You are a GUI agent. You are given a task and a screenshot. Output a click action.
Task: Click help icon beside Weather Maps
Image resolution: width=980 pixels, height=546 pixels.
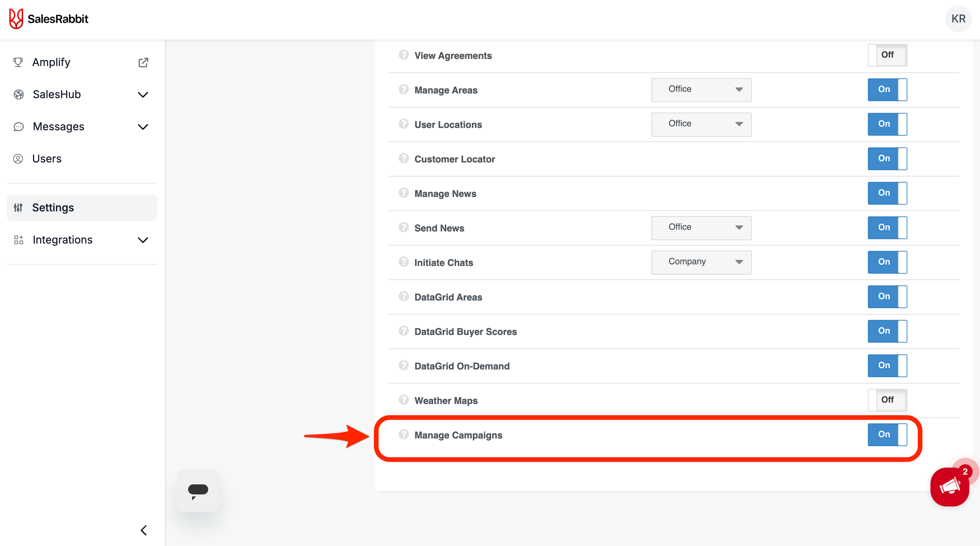click(x=403, y=400)
